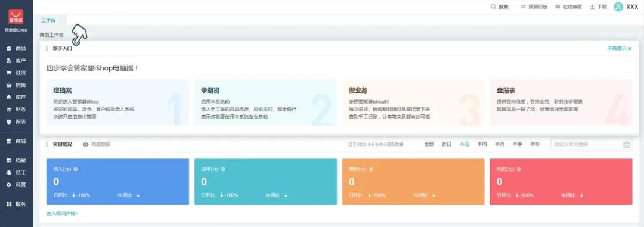Open the calendar date picker icon
Viewport: 644px width, 227px height.
[626, 144]
